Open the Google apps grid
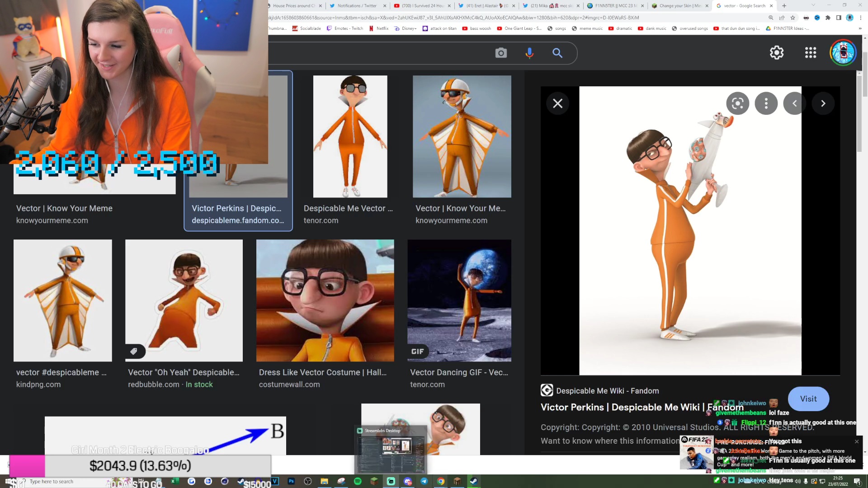Screen dimensions: 868x488 pos(811,52)
